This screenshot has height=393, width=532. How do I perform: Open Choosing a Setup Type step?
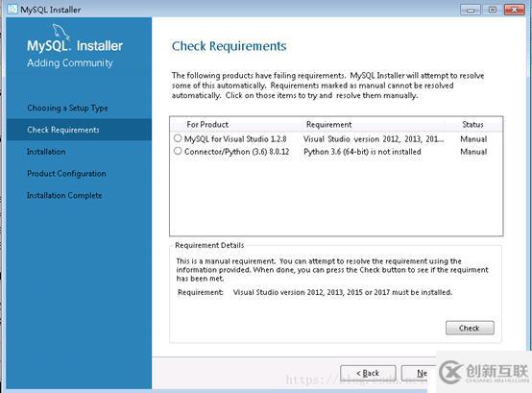pos(67,108)
